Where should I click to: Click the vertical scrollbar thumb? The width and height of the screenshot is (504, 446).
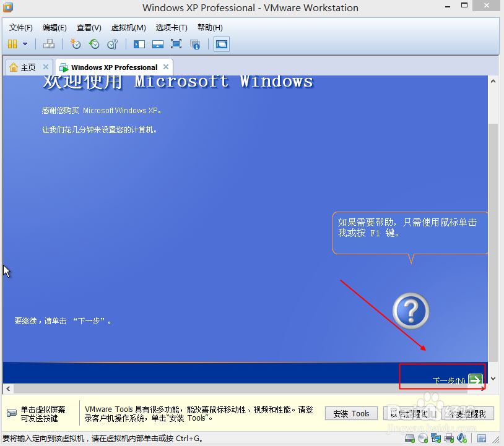pyautogui.click(x=493, y=242)
